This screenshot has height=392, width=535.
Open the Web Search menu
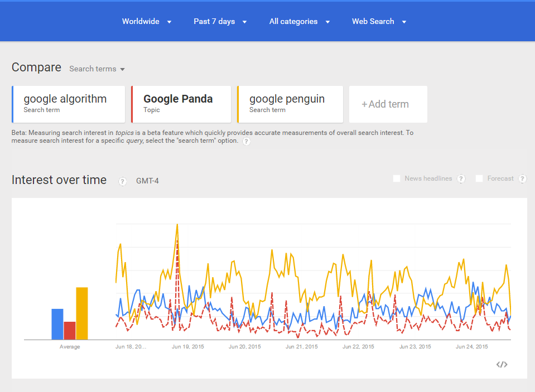tap(379, 21)
